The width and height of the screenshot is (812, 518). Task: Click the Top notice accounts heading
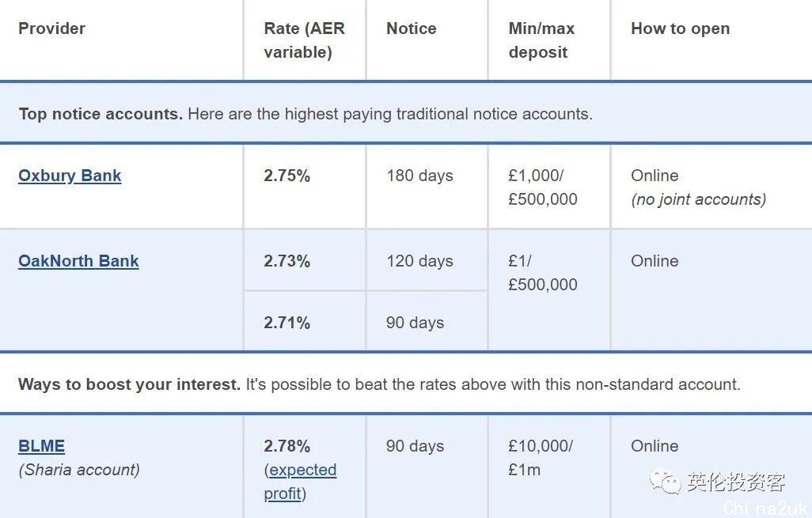click(x=101, y=114)
